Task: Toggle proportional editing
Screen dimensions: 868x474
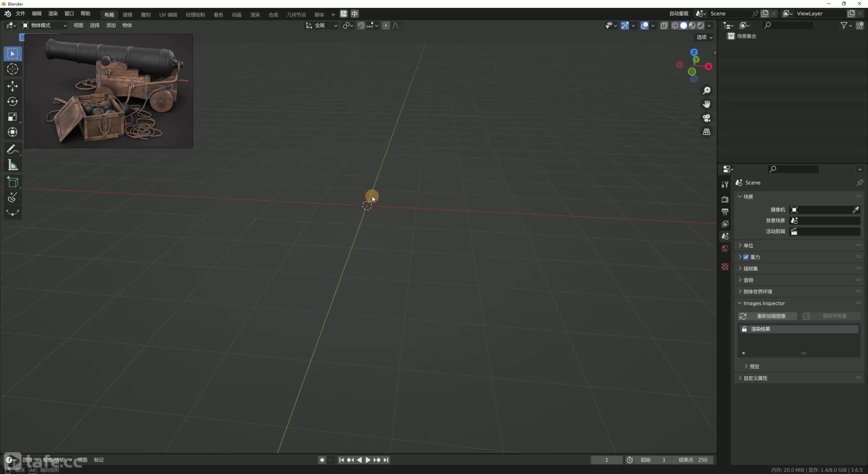Action: [386, 25]
